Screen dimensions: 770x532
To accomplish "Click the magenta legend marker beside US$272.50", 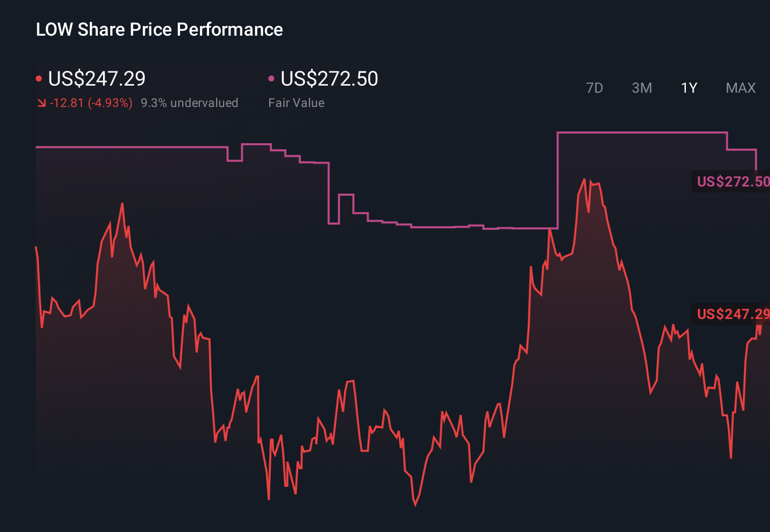I will [x=271, y=78].
